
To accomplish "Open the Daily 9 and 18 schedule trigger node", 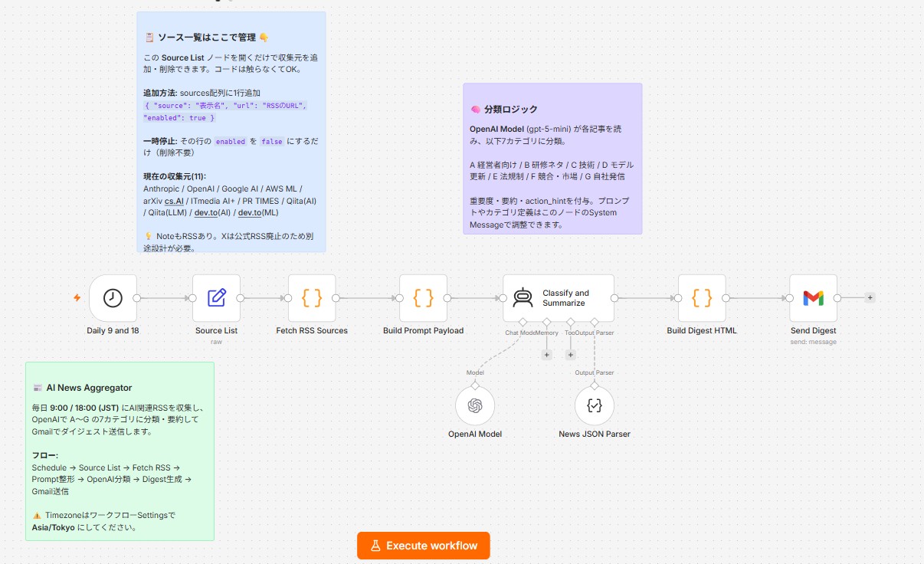I will [113, 298].
